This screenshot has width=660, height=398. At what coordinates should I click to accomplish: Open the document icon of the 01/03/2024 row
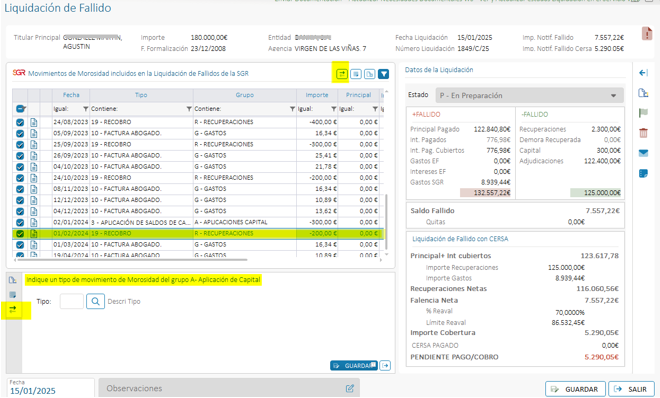click(x=34, y=244)
